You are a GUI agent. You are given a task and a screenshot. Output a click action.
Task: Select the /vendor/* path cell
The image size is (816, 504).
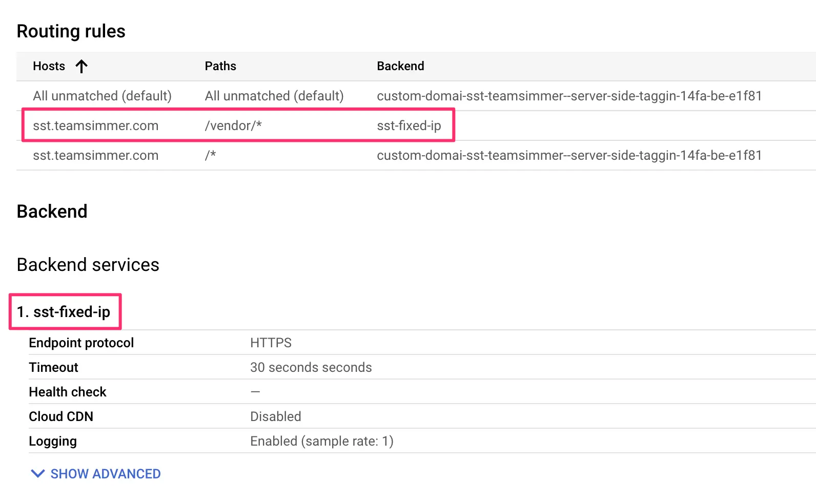coord(233,125)
